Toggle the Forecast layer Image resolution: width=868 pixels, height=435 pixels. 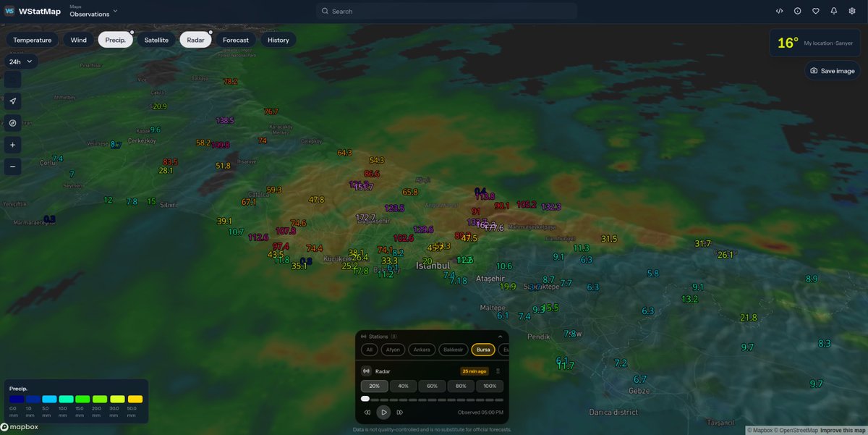click(x=236, y=40)
